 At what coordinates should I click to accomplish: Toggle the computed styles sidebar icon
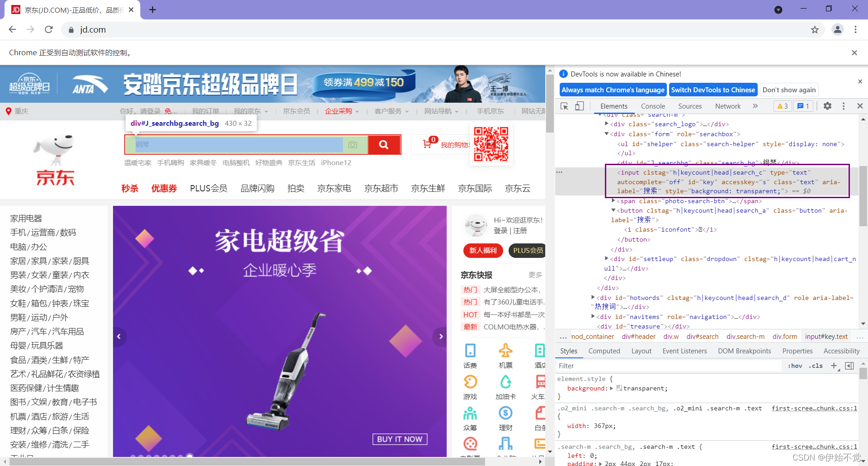pos(849,366)
